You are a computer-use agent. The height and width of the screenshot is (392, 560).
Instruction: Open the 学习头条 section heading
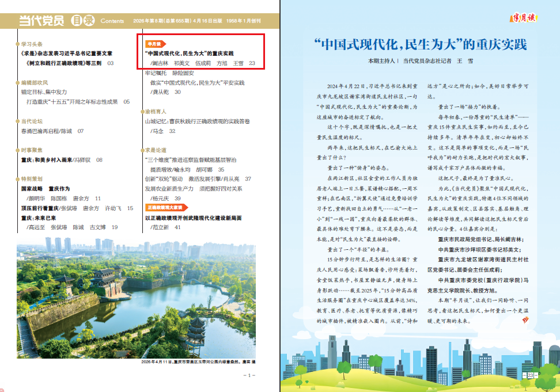tap(32, 44)
